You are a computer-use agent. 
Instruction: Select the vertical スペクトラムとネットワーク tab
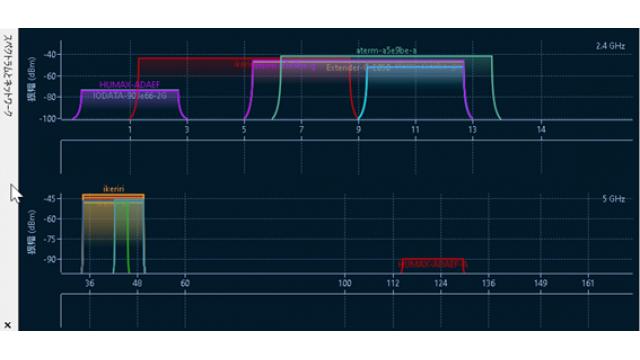[x=8, y=76]
